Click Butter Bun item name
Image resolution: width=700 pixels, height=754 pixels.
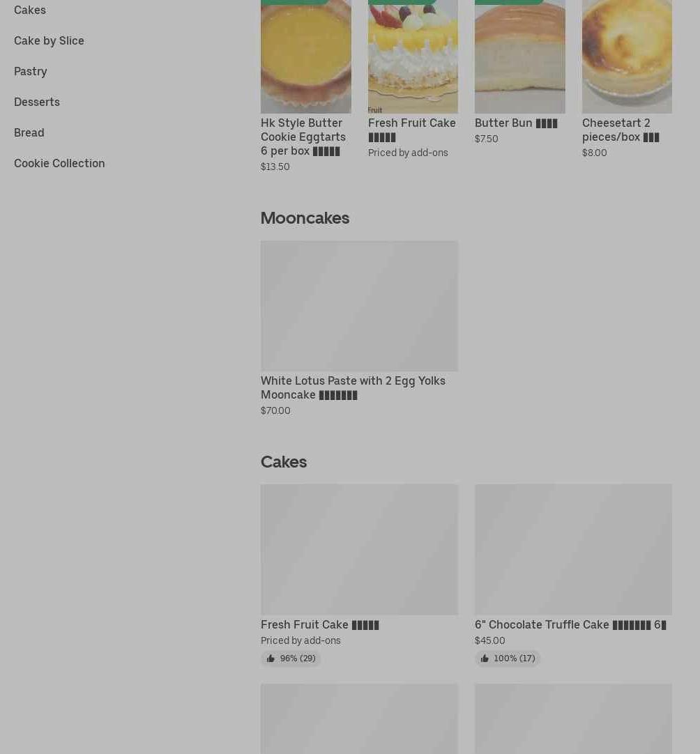pyautogui.click(x=516, y=123)
